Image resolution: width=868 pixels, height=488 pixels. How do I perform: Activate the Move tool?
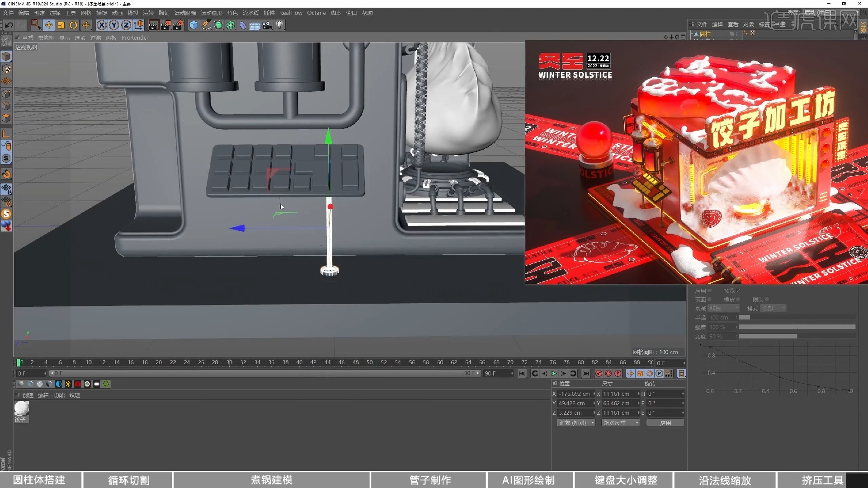tap(48, 25)
